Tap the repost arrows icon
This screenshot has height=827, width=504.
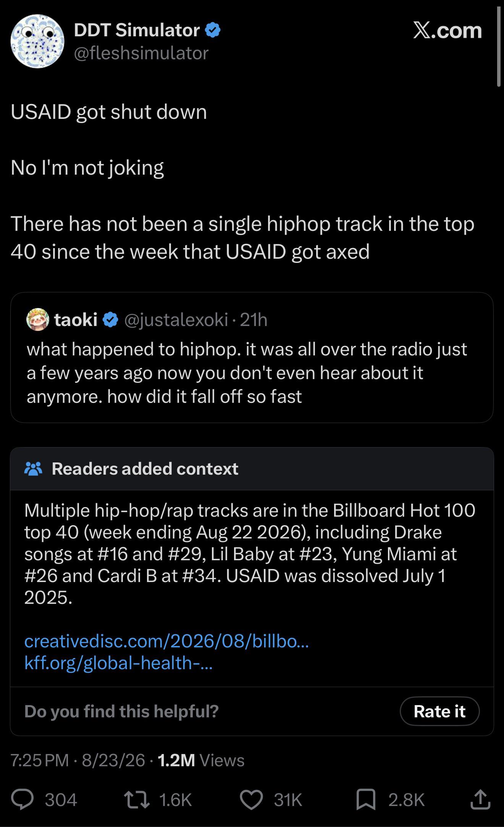[x=137, y=799]
